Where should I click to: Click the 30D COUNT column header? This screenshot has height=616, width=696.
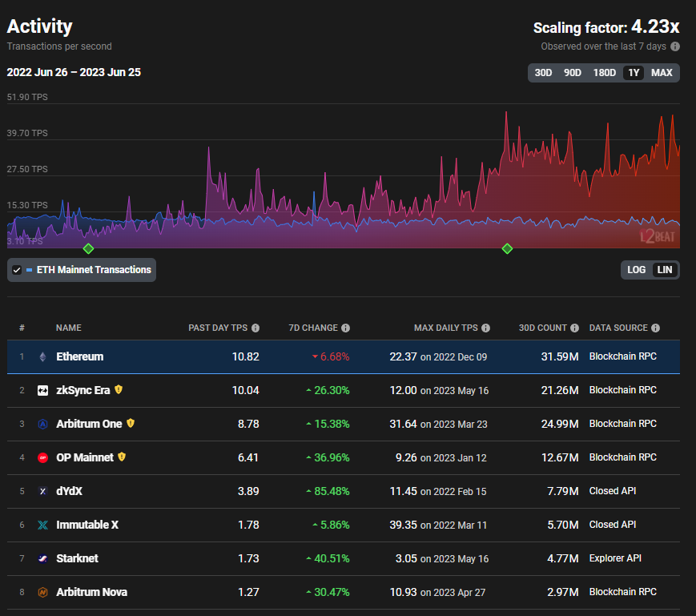click(542, 328)
